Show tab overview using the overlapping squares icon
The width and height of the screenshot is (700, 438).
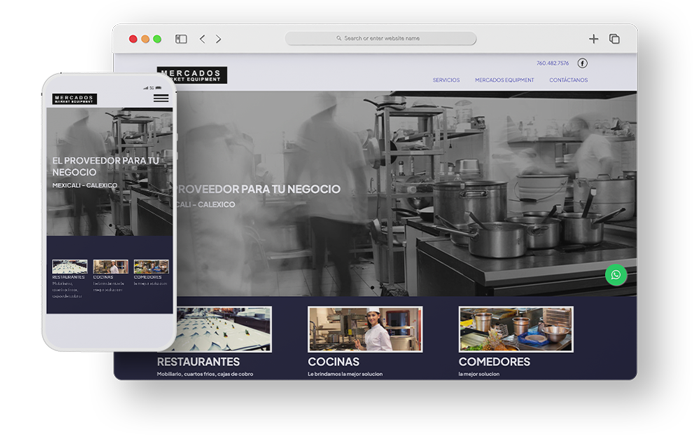coord(614,39)
